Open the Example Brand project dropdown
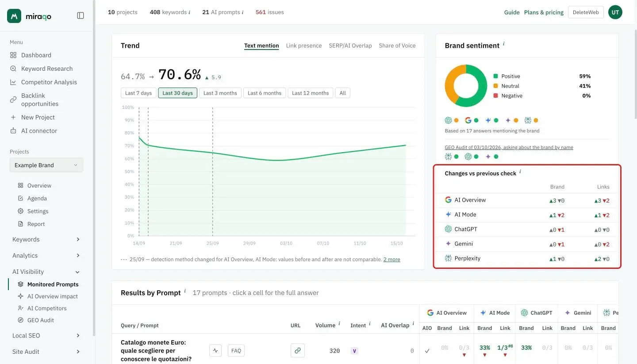This screenshot has width=637, height=364. click(46, 165)
